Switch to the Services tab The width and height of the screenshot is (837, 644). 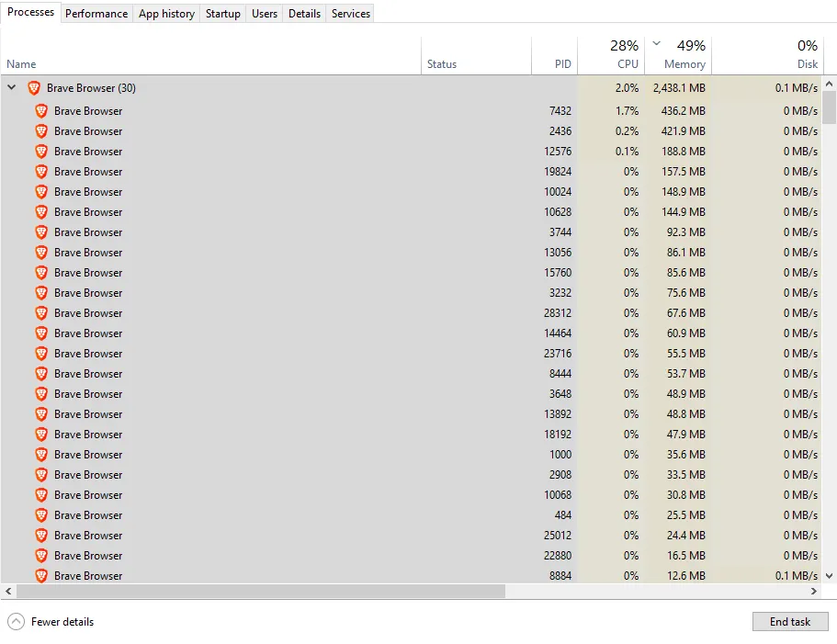(351, 14)
